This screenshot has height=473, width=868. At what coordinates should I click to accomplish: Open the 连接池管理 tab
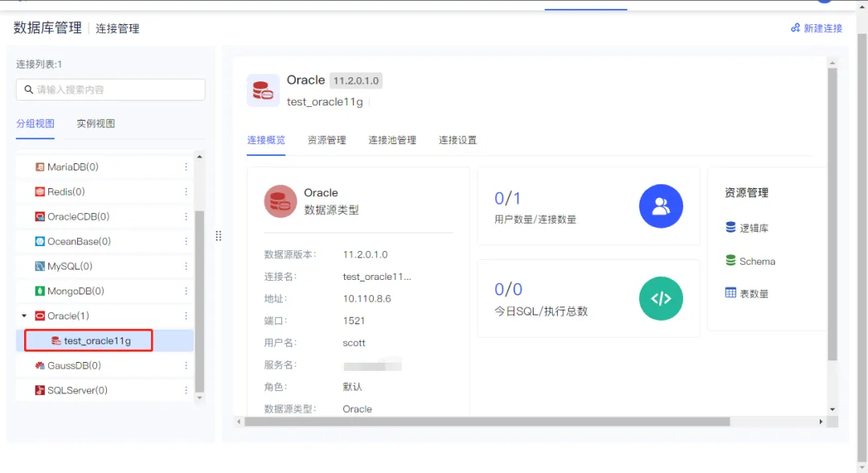pyautogui.click(x=394, y=138)
